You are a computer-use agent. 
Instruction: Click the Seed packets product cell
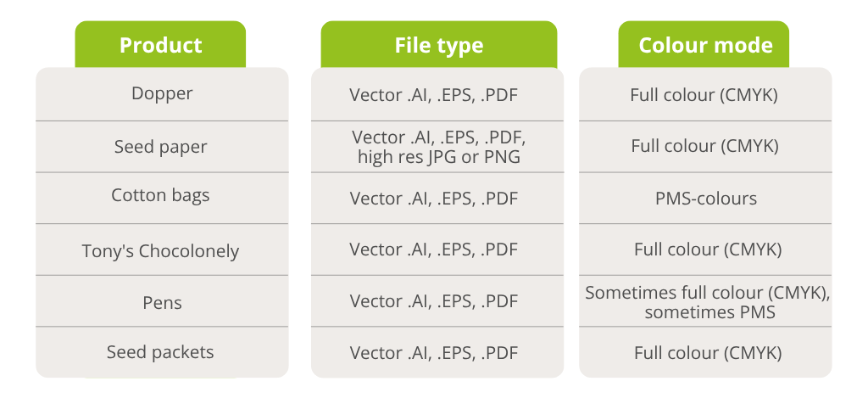point(161,352)
